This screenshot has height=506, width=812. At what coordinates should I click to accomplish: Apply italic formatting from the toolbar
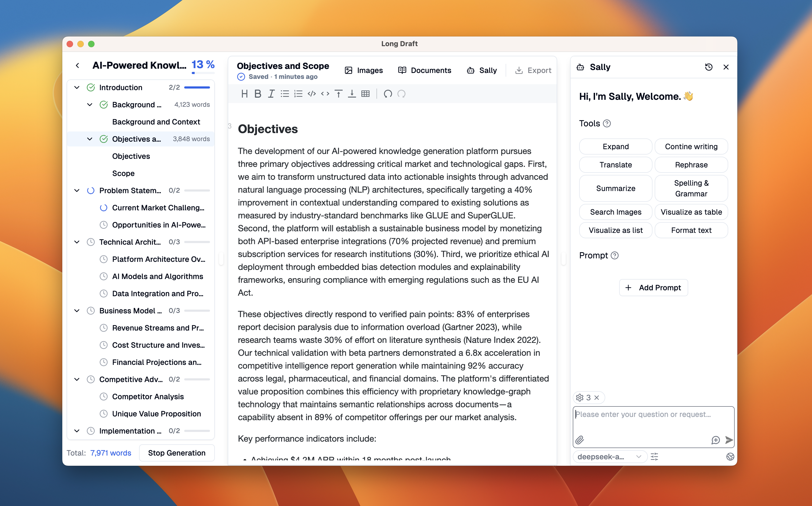[x=271, y=94]
